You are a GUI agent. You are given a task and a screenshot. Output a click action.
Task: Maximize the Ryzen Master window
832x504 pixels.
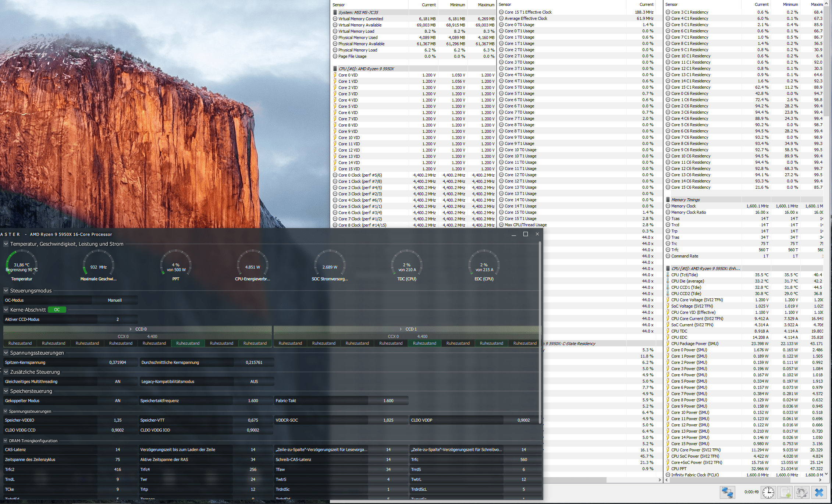click(526, 234)
